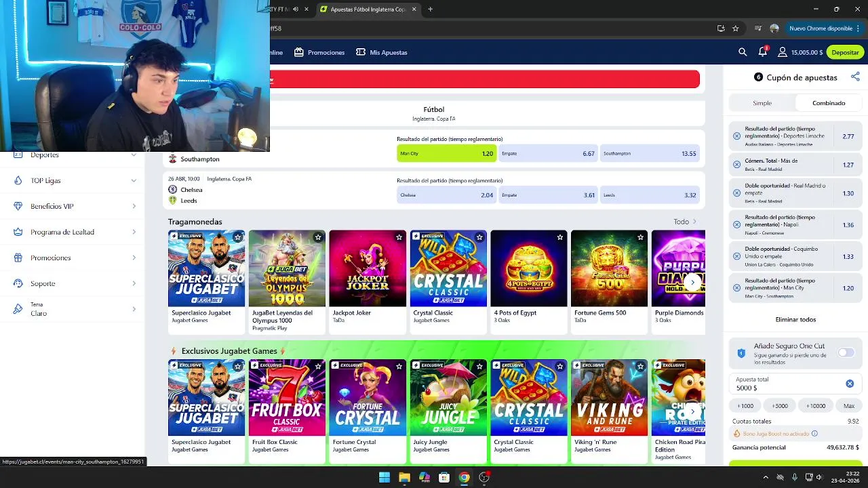The image size is (868, 488).
Task: Remove Deportes Limache selection from bet slip
Action: click(736, 136)
